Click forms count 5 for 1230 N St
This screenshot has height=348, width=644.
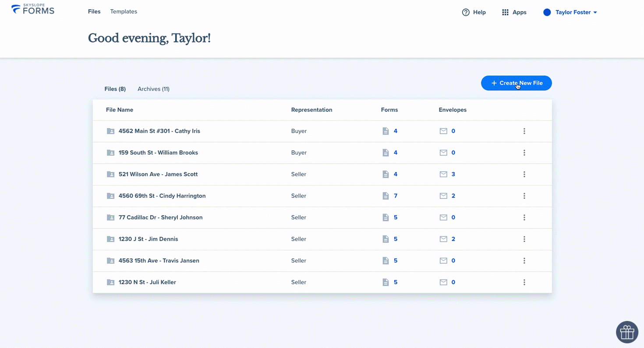[396, 282]
